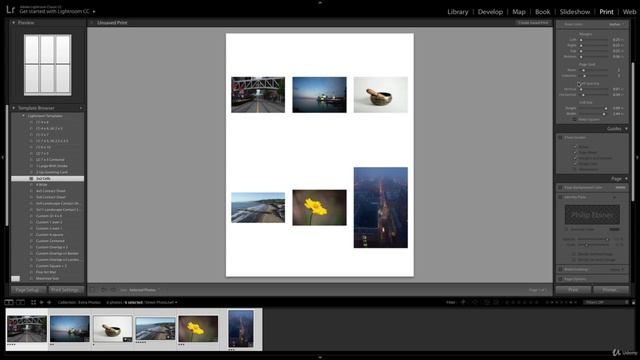Click the second window display icon
This screenshot has height=360, width=640.
(x=20, y=302)
